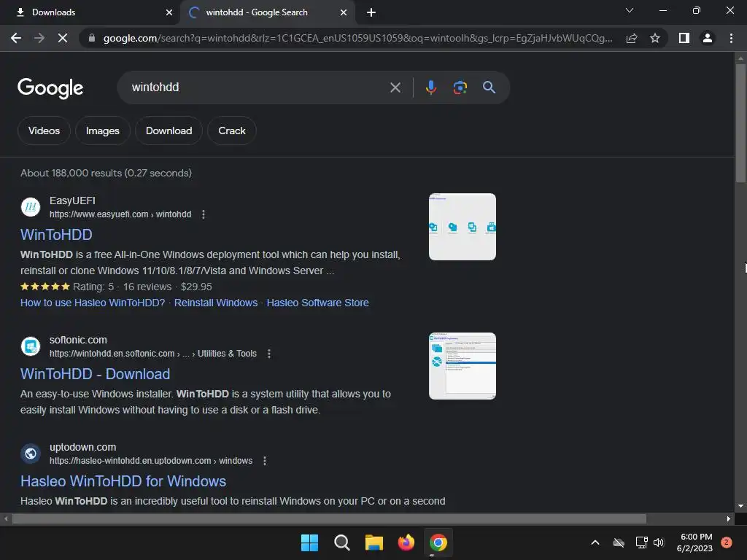The width and height of the screenshot is (747, 560).
Task: Click uptodown site favicon
Action: tap(31, 454)
